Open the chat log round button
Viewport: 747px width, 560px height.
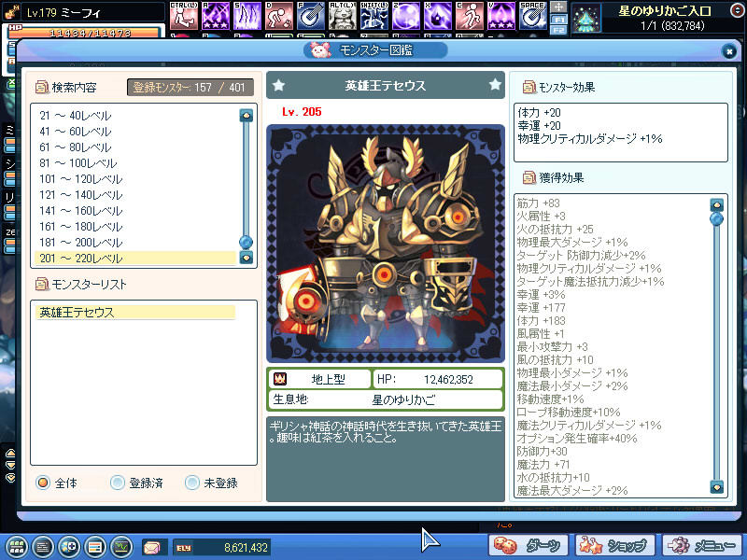(x=43, y=547)
